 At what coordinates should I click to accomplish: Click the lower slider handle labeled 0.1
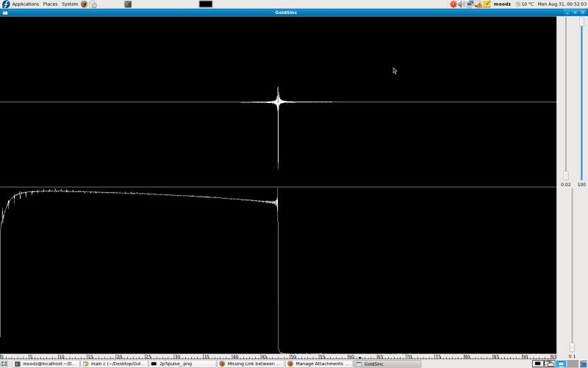coord(572,347)
